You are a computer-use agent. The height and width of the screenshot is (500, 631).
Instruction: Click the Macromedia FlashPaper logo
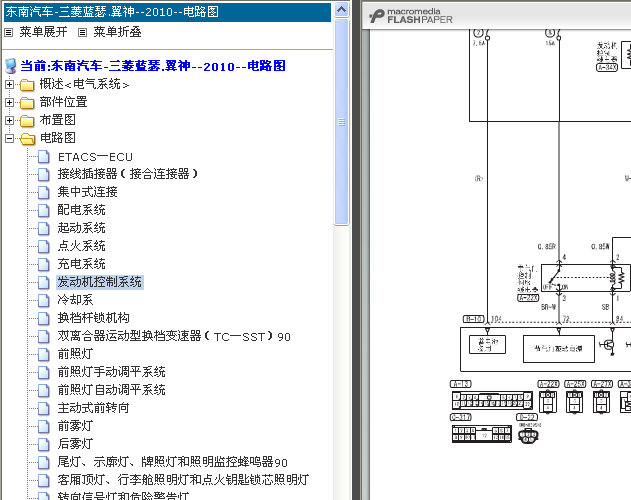pyautogui.click(x=411, y=16)
